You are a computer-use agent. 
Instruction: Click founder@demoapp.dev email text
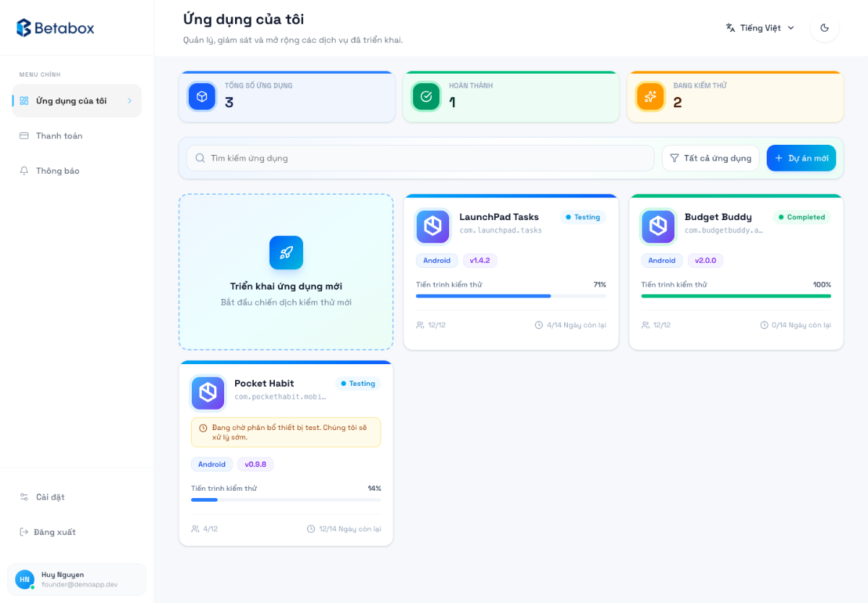point(80,584)
